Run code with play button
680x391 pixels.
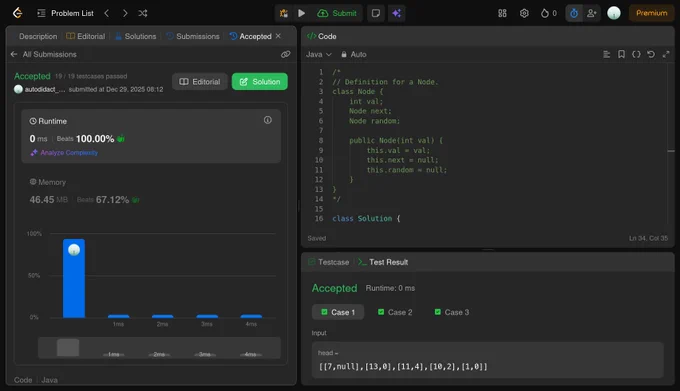pos(301,13)
